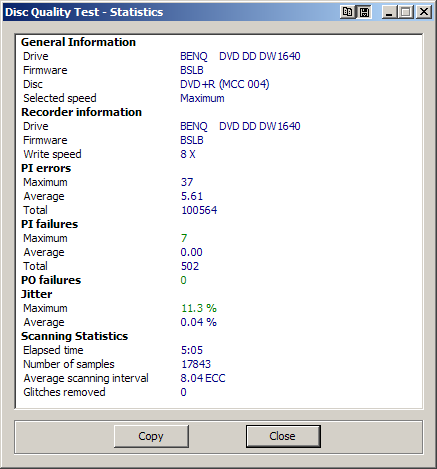This screenshot has height=469, width=437.
Task: Click PI errors total value 100564
Action: click(199, 210)
